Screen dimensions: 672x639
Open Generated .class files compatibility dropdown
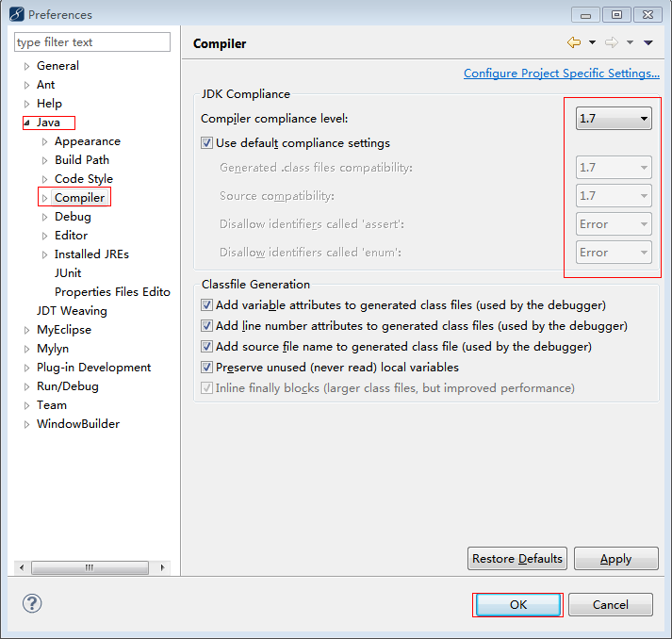614,168
